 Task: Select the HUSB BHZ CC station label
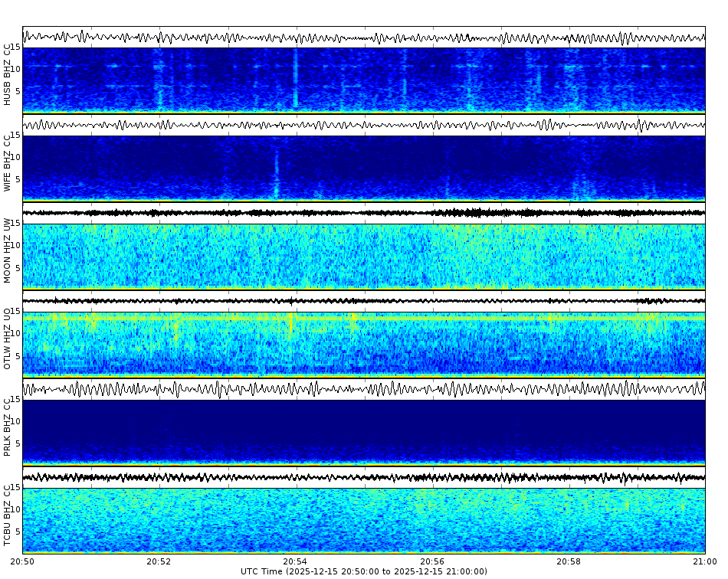[8, 73]
